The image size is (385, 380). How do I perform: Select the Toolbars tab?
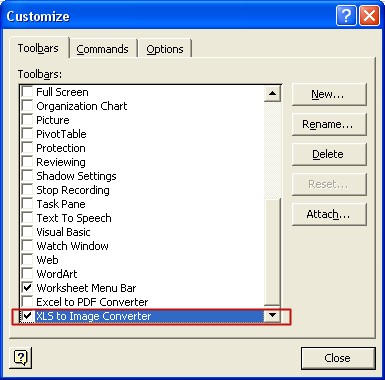(38, 48)
